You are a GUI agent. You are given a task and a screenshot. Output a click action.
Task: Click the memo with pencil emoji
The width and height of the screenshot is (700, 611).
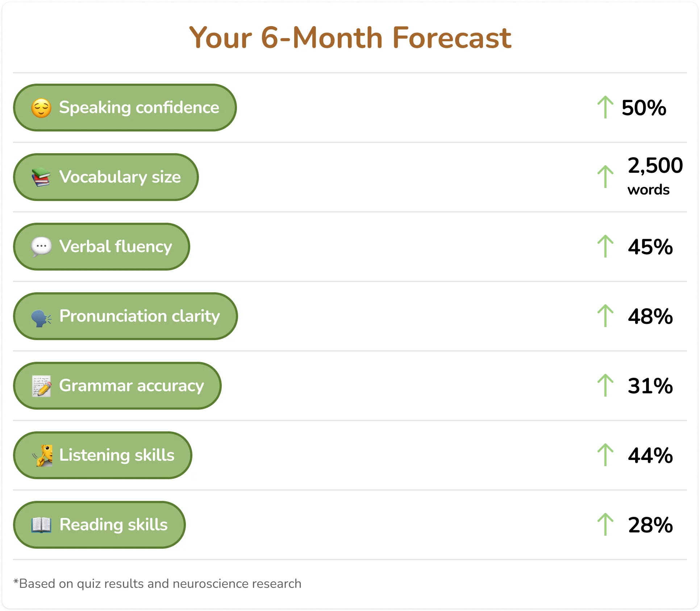(x=41, y=386)
